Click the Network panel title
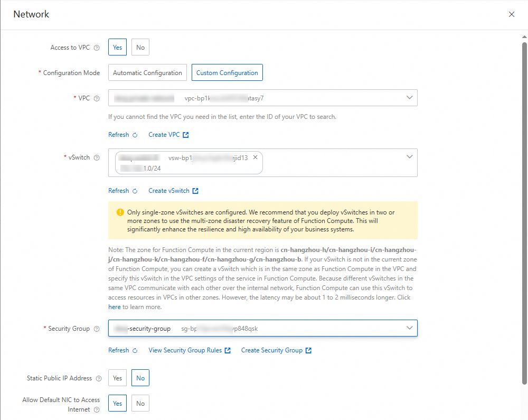Image resolution: width=528 pixels, height=420 pixels. pos(31,14)
